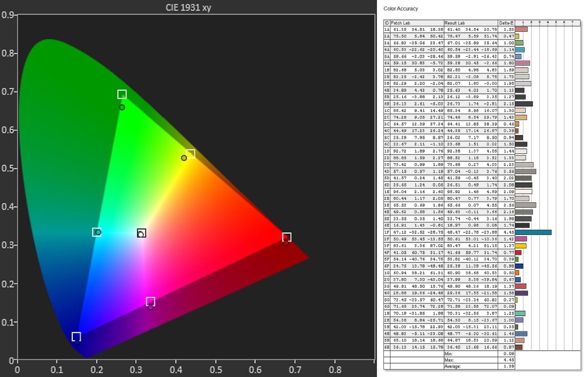Select the magenta bar for patch 2F
The height and width of the screenshot is (377, 588).
click(x=521, y=239)
